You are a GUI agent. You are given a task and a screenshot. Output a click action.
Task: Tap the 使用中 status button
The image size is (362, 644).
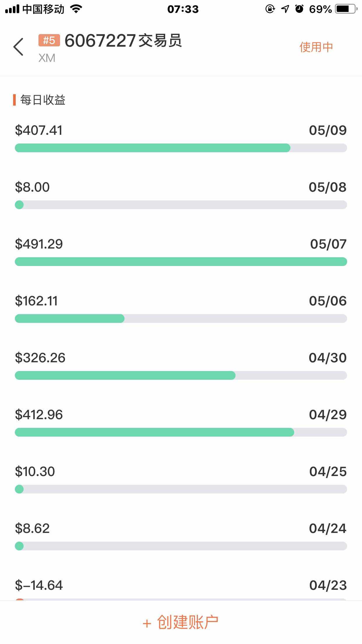click(x=316, y=47)
